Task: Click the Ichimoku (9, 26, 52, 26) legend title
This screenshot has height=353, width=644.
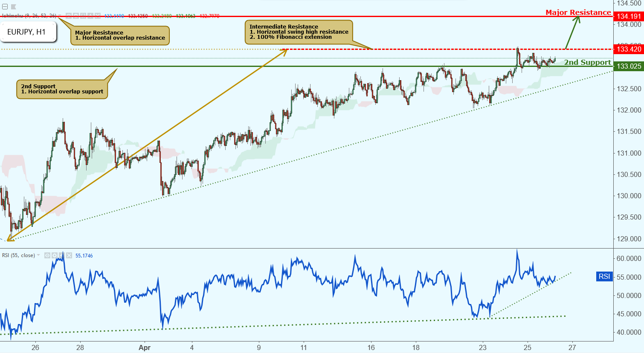Action: 29,16
